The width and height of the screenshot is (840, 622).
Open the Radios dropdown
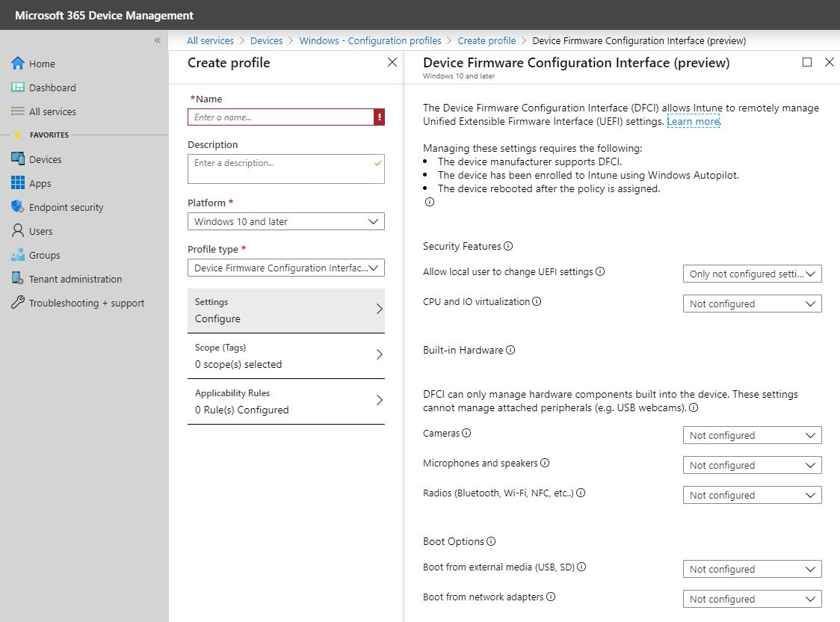point(752,496)
